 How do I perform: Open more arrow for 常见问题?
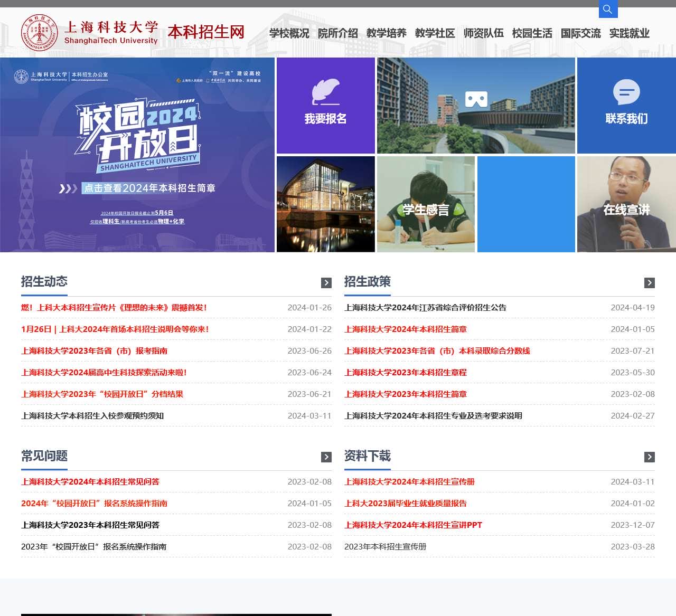pos(326,457)
